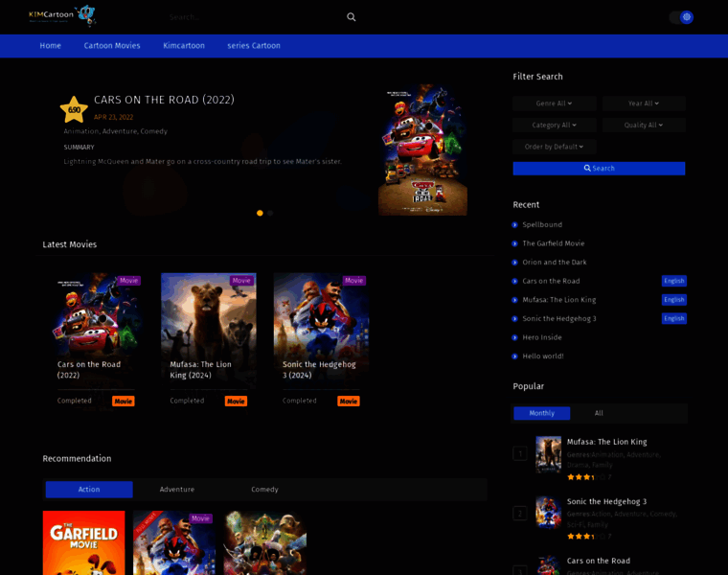Expand the Genre All dropdown

click(x=555, y=103)
